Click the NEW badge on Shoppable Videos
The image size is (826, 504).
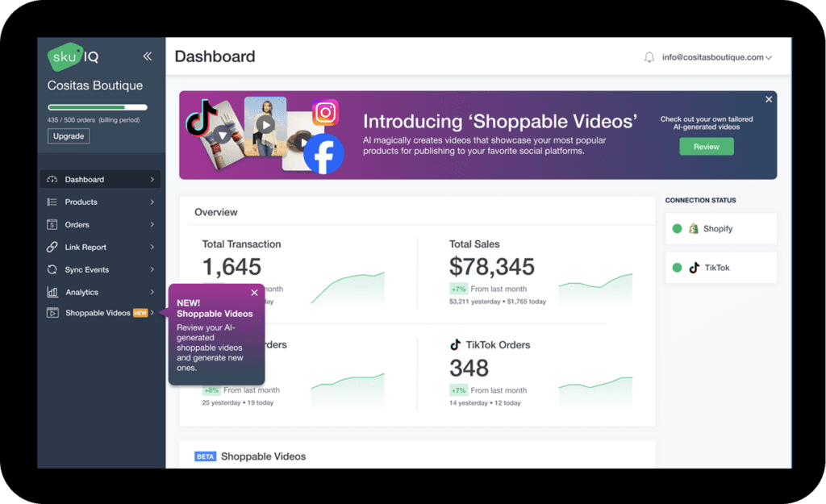coord(140,313)
